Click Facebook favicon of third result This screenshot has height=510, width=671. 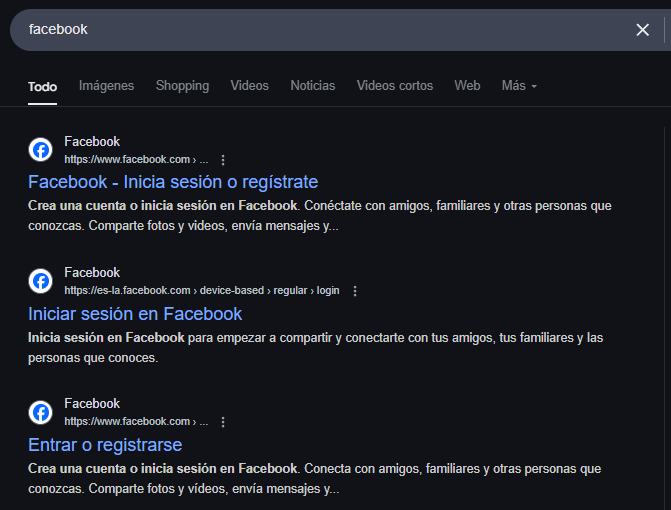(41, 412)
